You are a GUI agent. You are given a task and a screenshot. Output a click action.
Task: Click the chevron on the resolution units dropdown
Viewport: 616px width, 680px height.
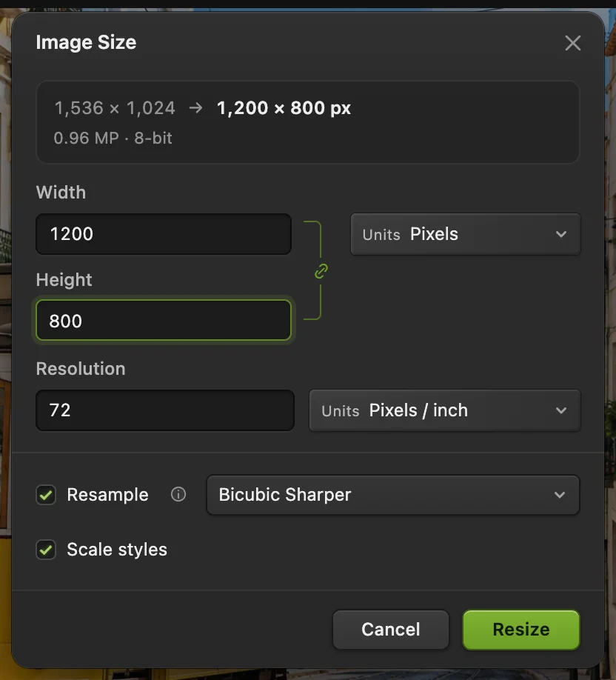point(561,410)
